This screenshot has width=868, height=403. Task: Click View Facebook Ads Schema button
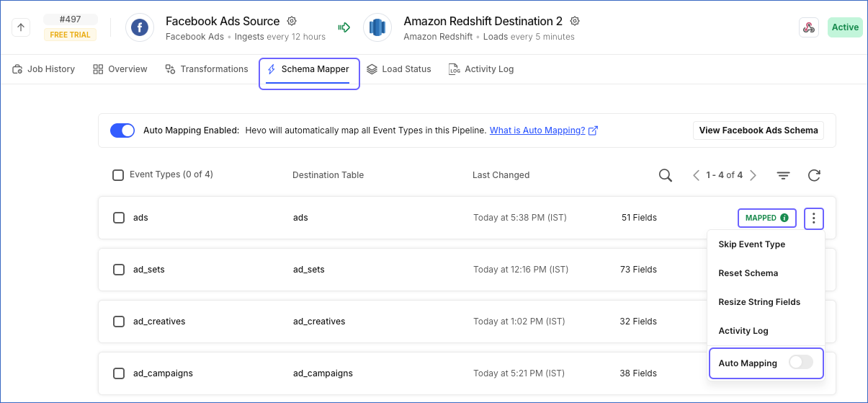point(759,130)
